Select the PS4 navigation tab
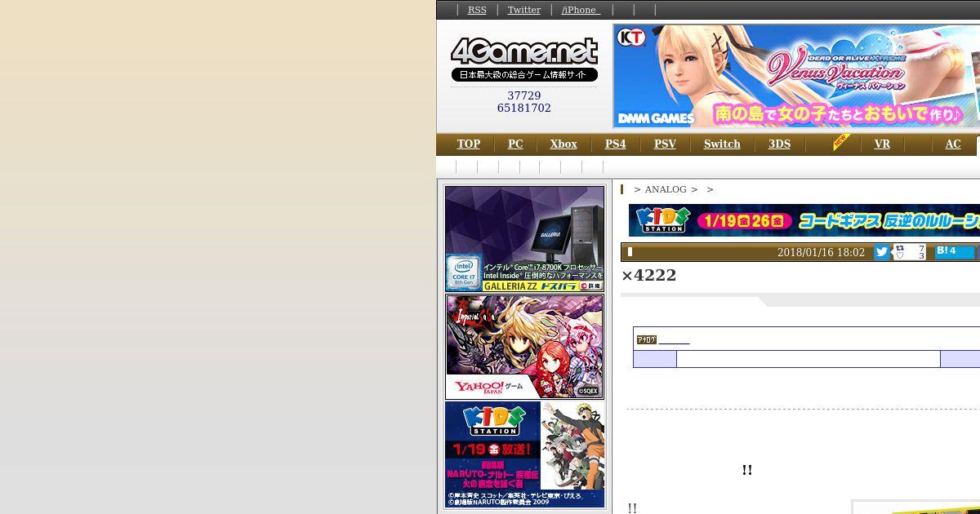The height and width of the screenshot is (514, 980). 616,144
